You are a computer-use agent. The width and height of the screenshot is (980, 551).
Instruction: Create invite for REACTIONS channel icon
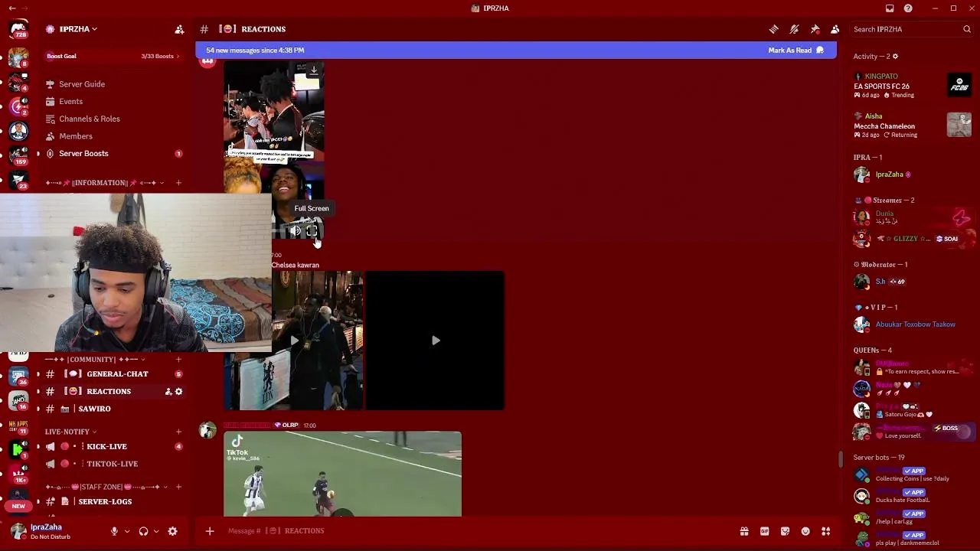click(x=168, y=392)
